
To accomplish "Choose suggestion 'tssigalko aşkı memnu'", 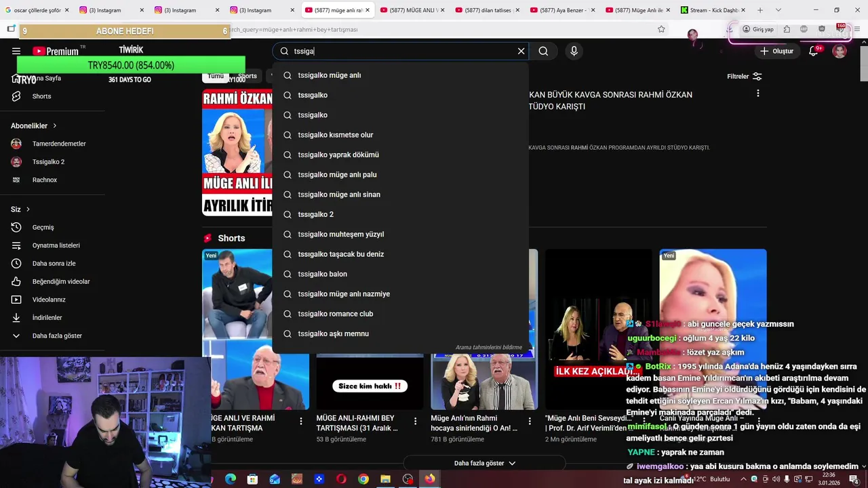I will [400, 333].
